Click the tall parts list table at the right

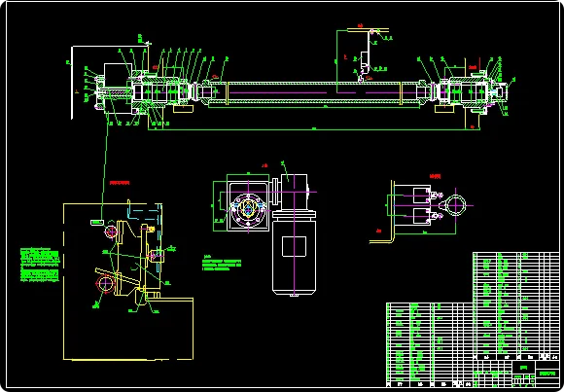(515, 306)
